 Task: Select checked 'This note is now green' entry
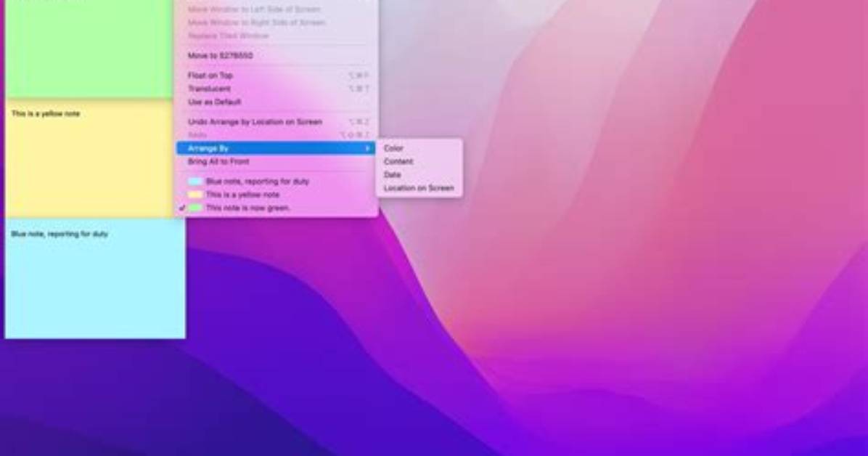tap(276, 208)
